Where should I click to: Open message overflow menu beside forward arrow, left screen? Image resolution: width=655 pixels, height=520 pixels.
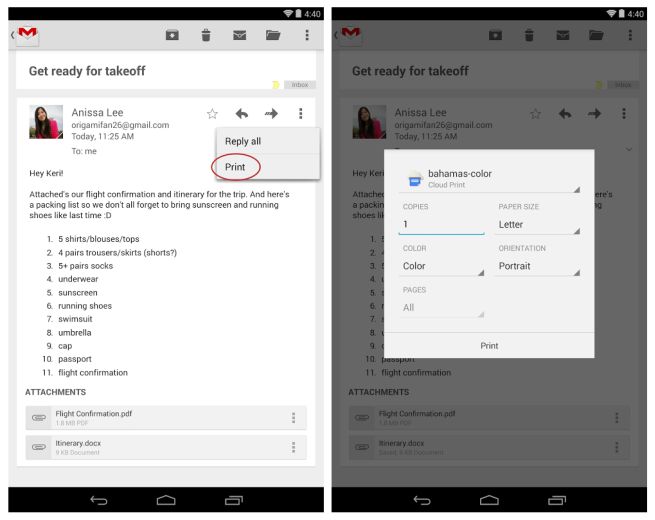[301, 114]
